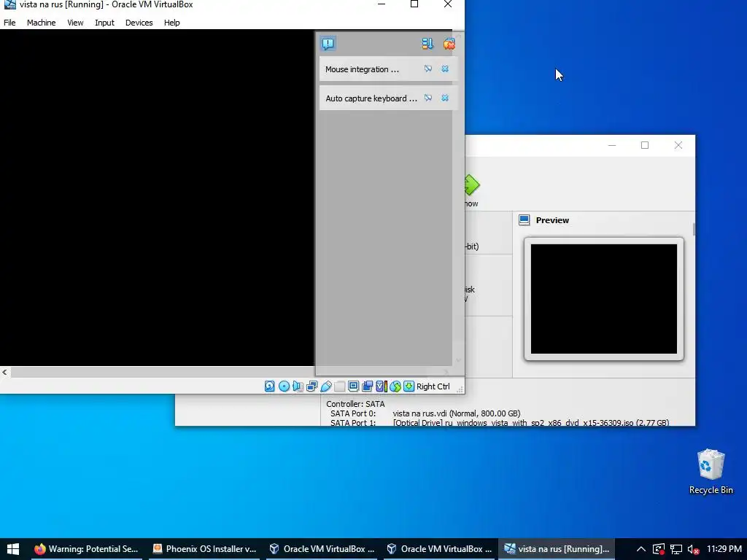Switch to first Oracle VM VirtualBox taskbar item
This screenshot has height=560, width=747.
322,549
